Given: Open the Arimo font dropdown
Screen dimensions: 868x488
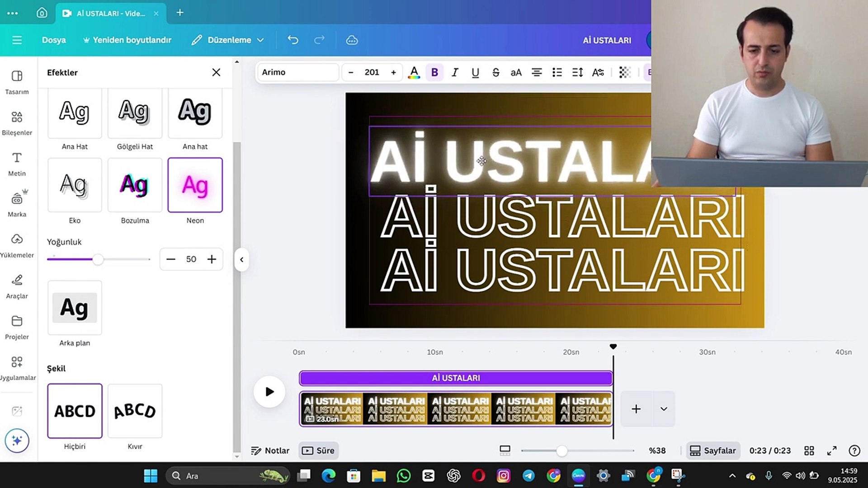Looking at the screenshot, I should (297, 72).
